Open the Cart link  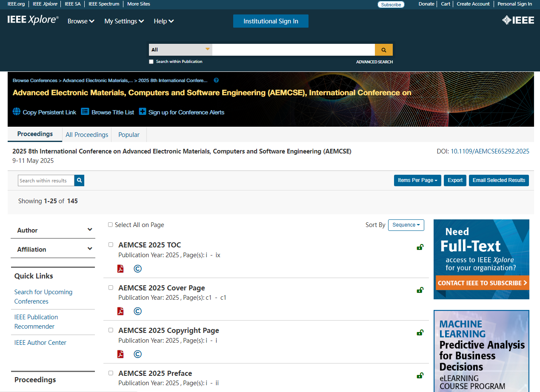(446, 4)
